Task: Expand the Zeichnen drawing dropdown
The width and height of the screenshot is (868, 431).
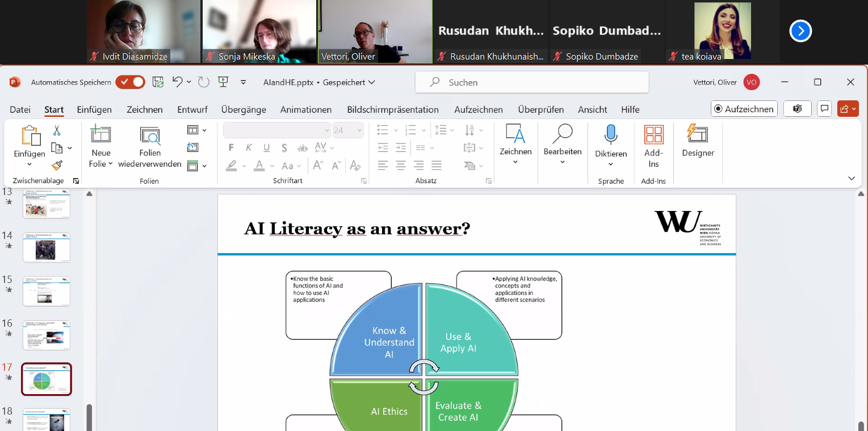Action: (x=515, y=162)
